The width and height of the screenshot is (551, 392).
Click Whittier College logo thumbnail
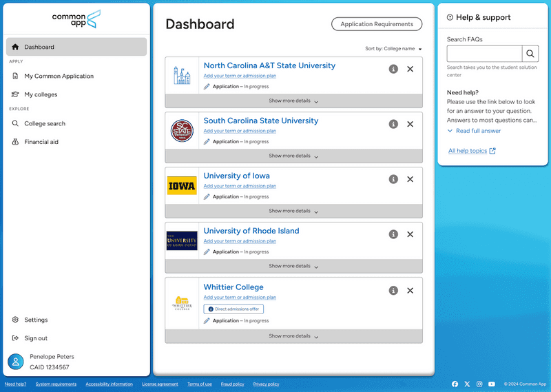182,303
